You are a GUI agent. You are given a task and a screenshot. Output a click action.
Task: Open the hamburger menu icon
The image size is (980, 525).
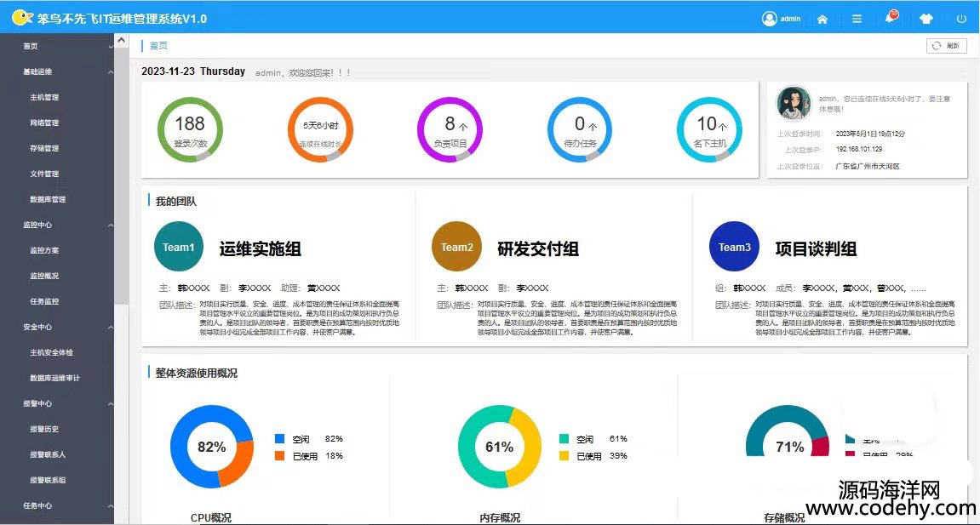pos(857,19)
